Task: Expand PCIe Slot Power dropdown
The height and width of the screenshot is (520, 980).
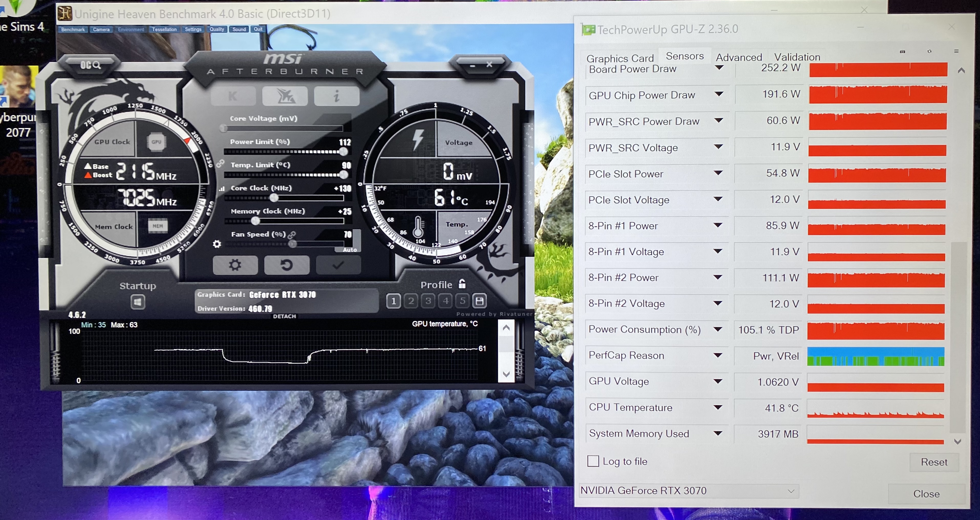Action: [718, 173]
